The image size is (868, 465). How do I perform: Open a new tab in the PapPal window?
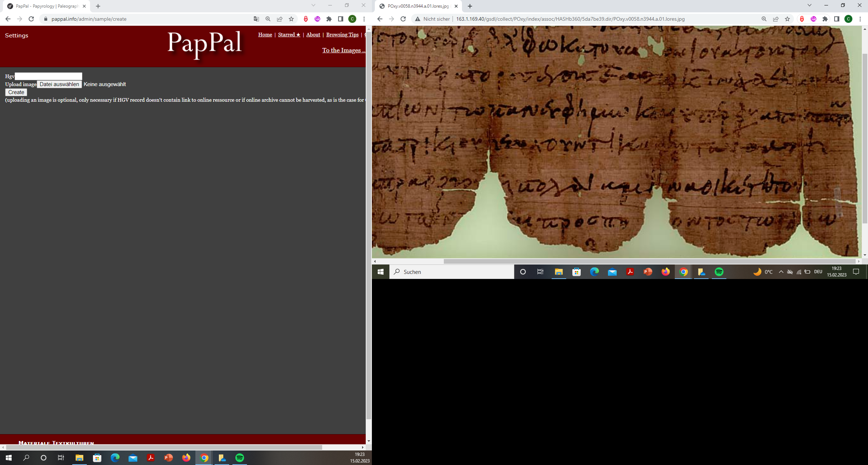(x=98, y=6)
